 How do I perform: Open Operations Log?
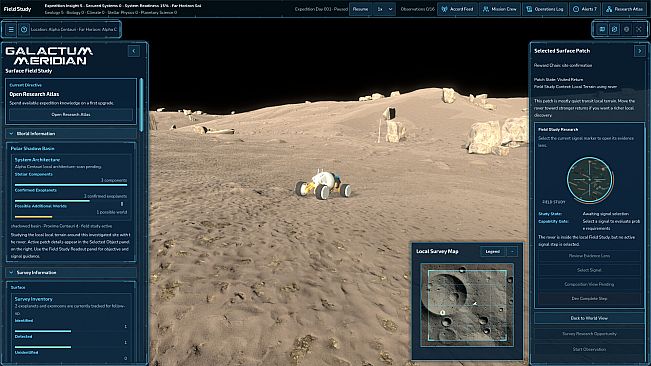pos(544,9)
